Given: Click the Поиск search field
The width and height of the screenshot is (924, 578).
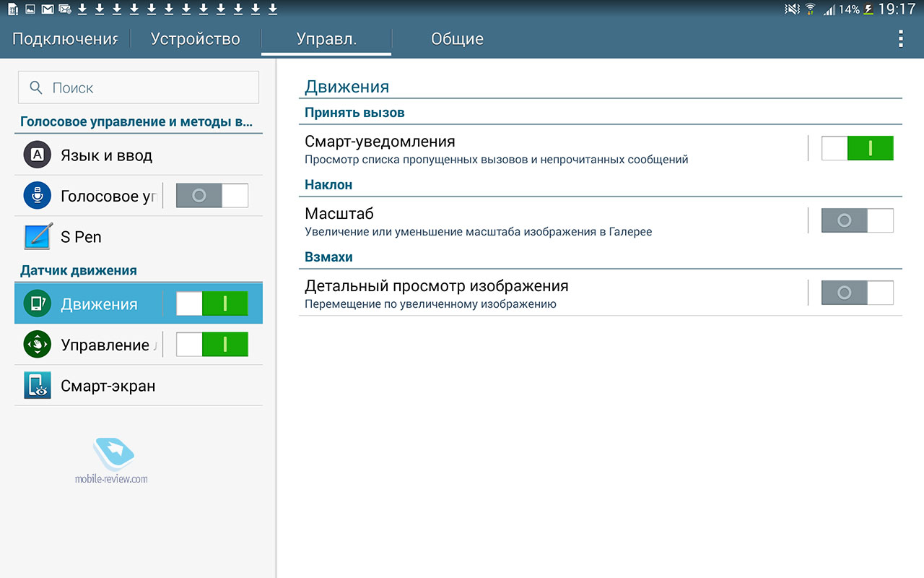Looking at the screenshot, I should (139, 87).
